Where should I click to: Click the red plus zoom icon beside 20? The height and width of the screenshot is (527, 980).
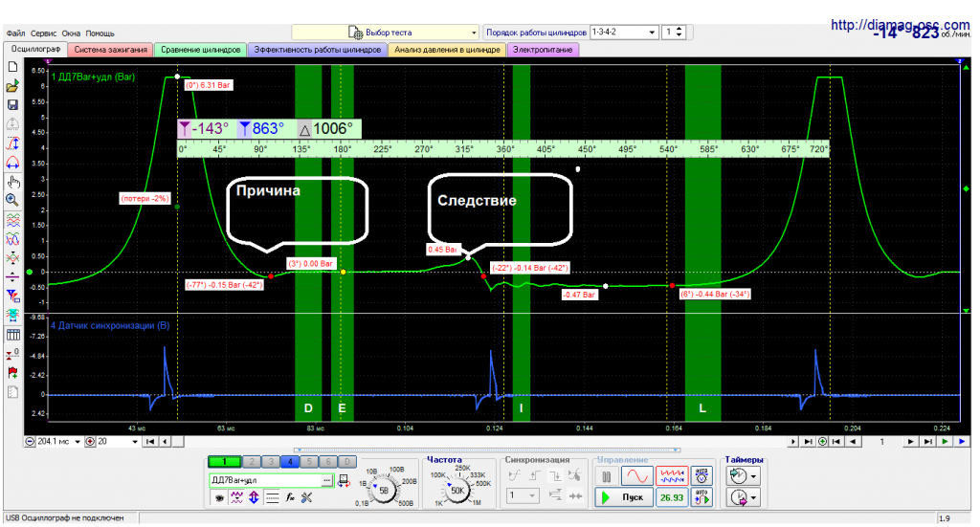click(x=90, y=442)
